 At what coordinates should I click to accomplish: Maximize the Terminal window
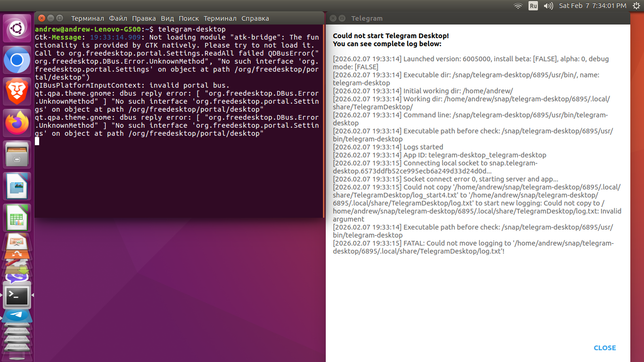point(59,18)
